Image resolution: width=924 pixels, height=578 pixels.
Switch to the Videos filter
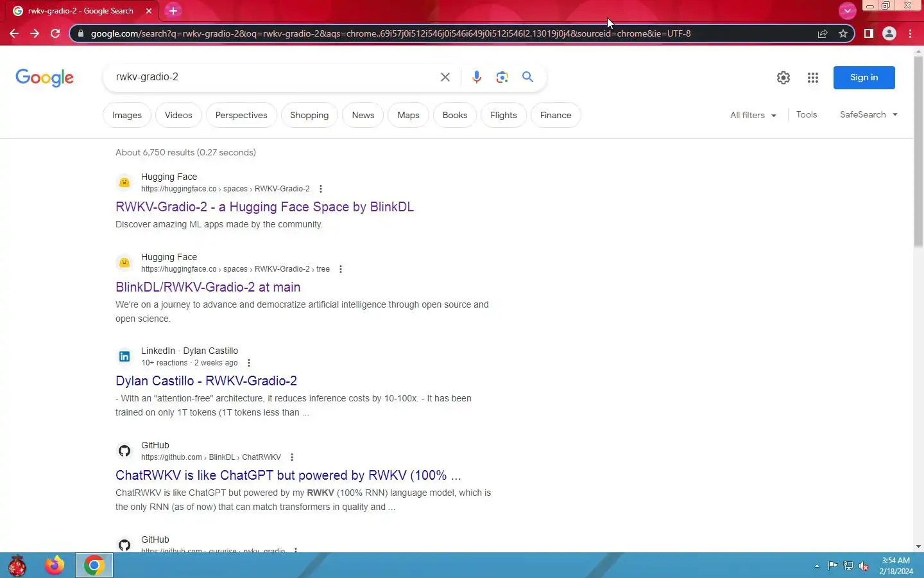(x=178, y=115)
